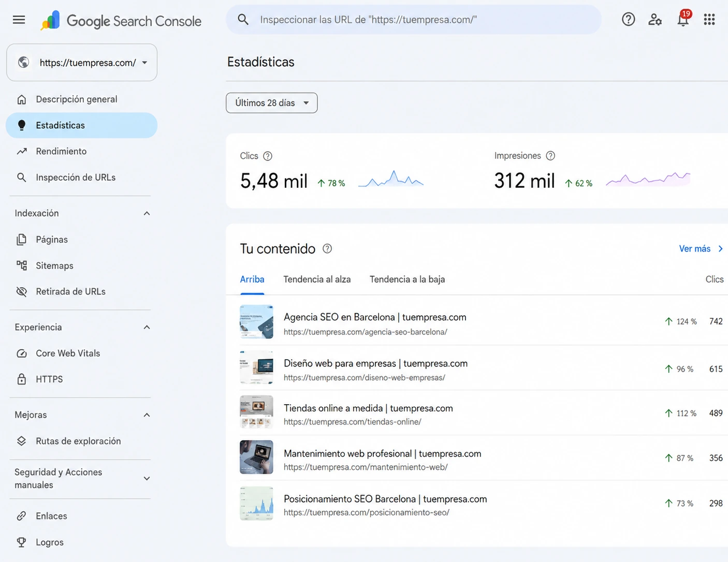The height and width of the screenshot is (562, 728).
Task: Collapse the Indexación section
Action: pos(147,213)
